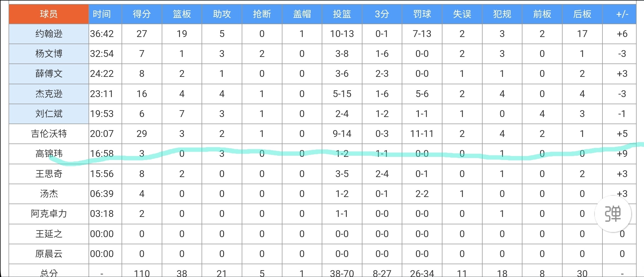The height and width of the screenshot is (277, 644).
Task: Open player 约翰逊's name cell
Action: pos(49,34)
